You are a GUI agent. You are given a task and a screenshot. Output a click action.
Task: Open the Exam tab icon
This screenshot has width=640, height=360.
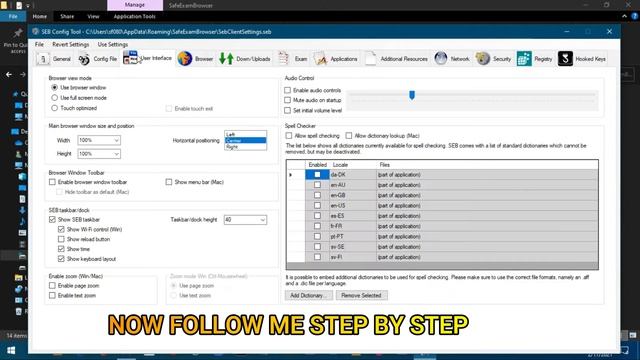point(283,59)
